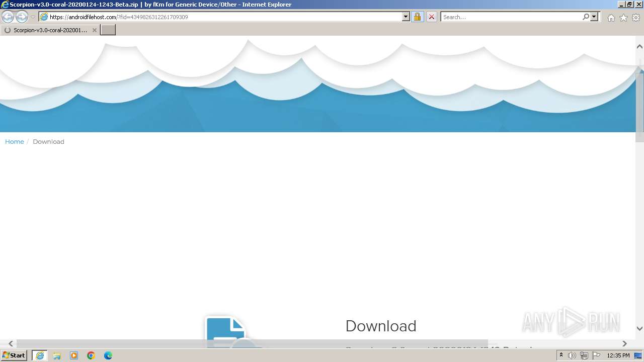Launch Google Chrome from the taskbar
The height and width of the screenshot is (362, 644).
[x=91, y=355]
